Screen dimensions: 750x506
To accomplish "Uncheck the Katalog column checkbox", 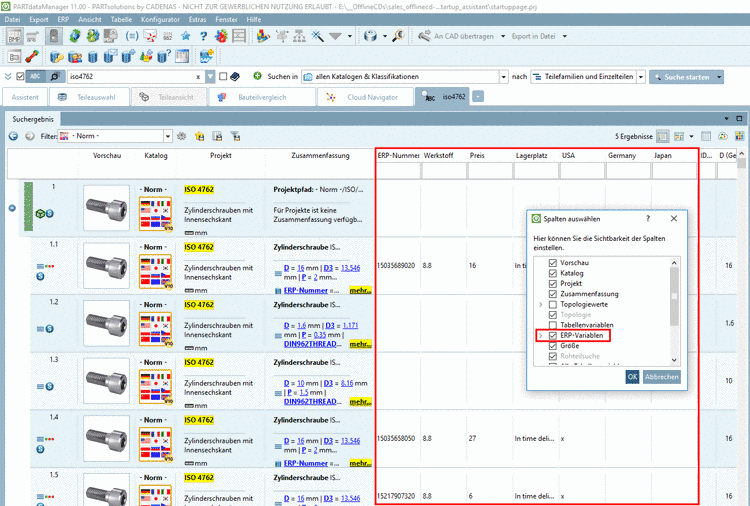I will (552, 274).
